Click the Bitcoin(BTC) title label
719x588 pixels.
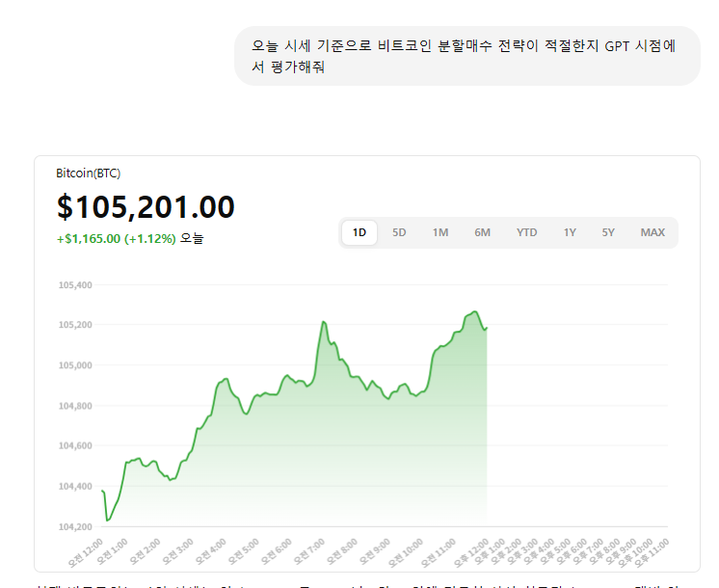click(88, 174)
